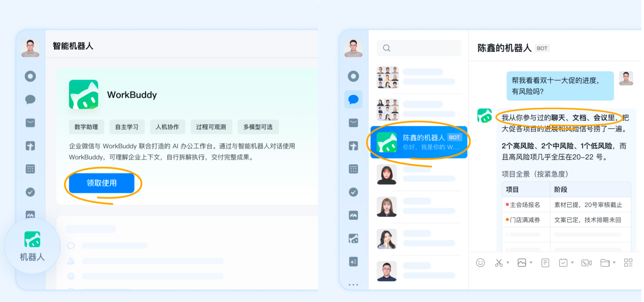Screen dimensions: 644x302
Task: Click the schedule calendar-check icon
Action: coord(563,262)
